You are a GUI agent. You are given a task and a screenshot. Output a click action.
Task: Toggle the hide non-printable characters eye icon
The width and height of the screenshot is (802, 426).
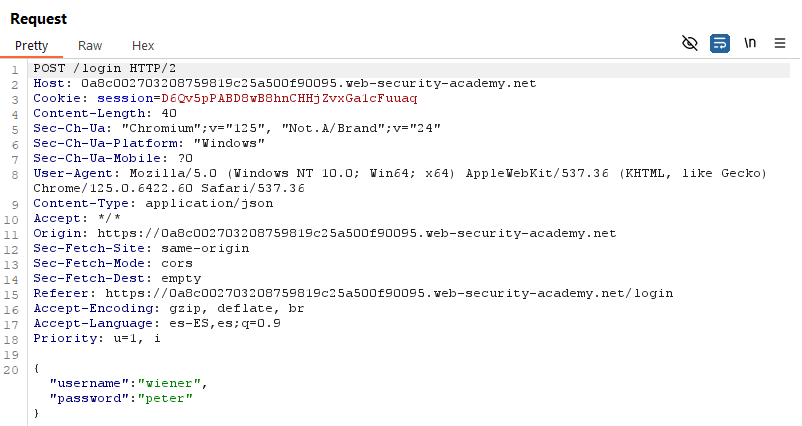[689, 43]
